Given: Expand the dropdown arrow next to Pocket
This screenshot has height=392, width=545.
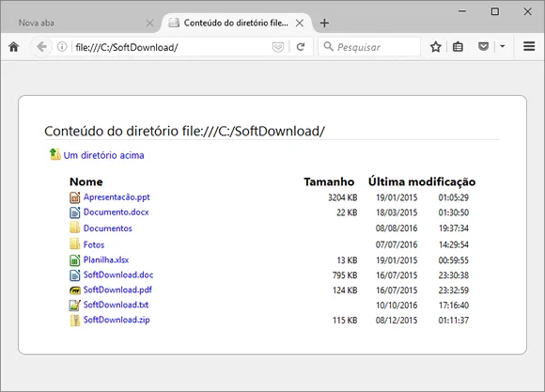Looking at the screenshot, I should [x=503, y=46].
